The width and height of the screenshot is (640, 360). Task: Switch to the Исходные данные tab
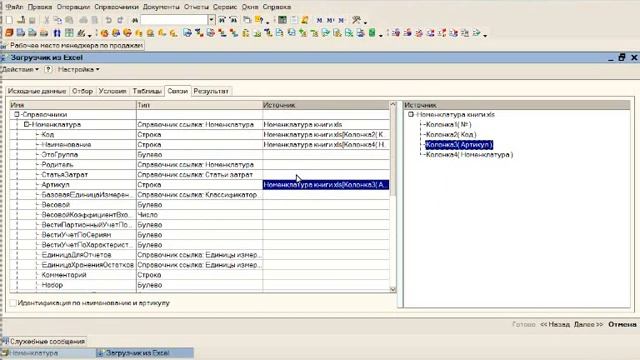pos(37,91)
